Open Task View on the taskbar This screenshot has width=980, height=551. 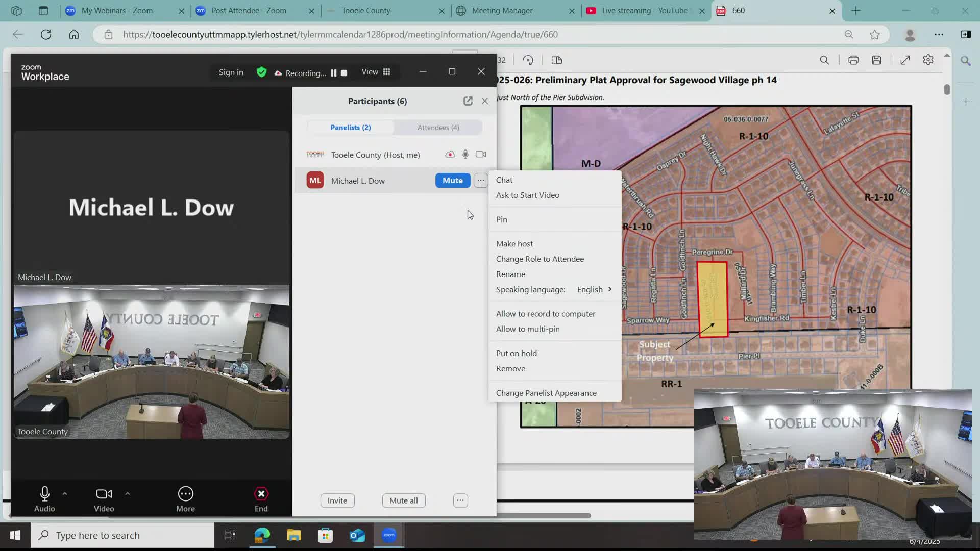click(230, 535)
